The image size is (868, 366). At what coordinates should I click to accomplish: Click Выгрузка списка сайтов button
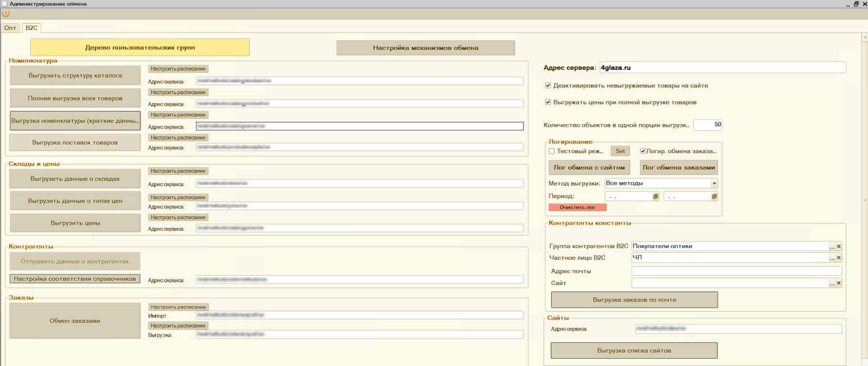point(634,350)
